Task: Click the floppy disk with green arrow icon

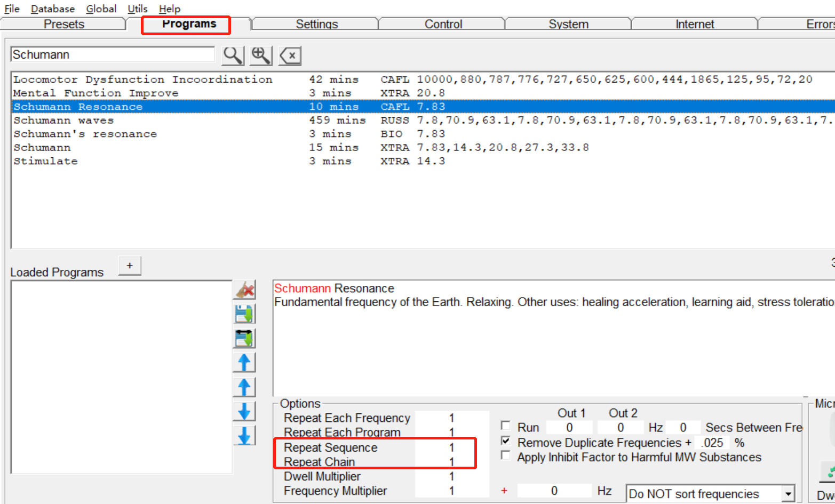Action: tap(245, 314)
